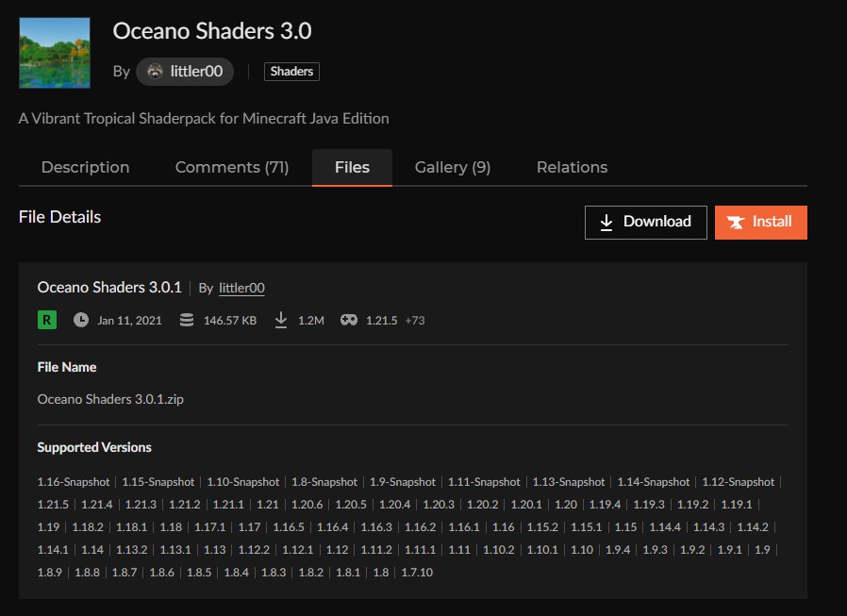Select the 1.16-Snapshot version tag
Image resolution: width=847 pixels, height=616 pixels.
(x=73, y=481)
